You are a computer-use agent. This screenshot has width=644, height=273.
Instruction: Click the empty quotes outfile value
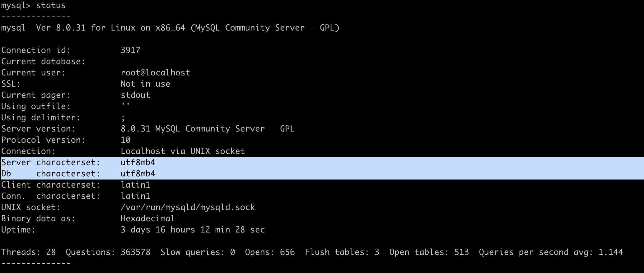(125, 104)
